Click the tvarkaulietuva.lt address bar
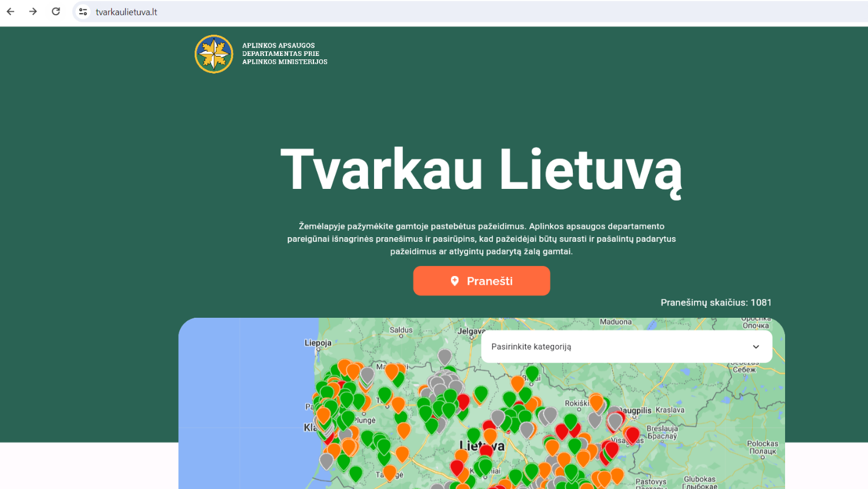 (x=353, y=12)
